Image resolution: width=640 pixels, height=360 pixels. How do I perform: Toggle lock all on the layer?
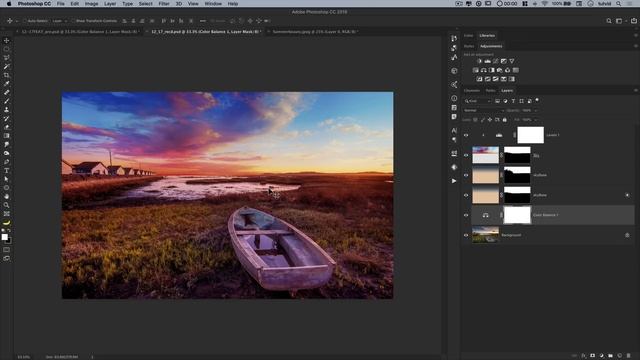tap(504, 120)
